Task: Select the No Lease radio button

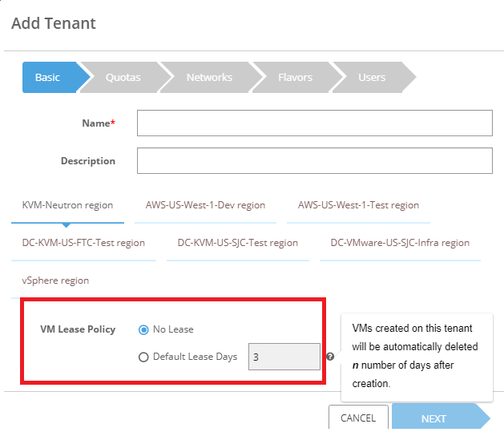Action: pyautogui.click(x=144, y=329)
